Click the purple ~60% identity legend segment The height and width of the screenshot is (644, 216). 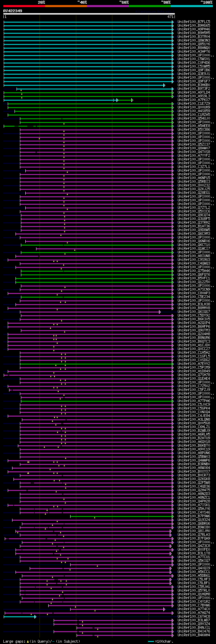(x=108, y=6)
